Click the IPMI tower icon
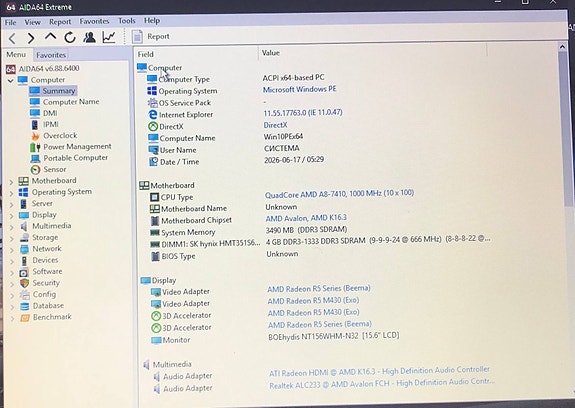The width and height of the screenshot is (575, 408). [34, 125]
